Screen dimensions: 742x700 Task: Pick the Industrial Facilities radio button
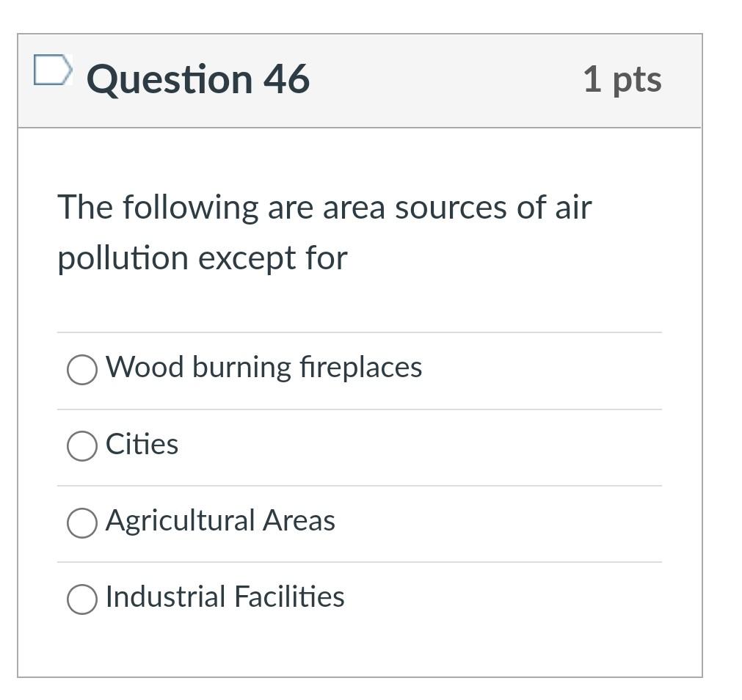point(82,599)
